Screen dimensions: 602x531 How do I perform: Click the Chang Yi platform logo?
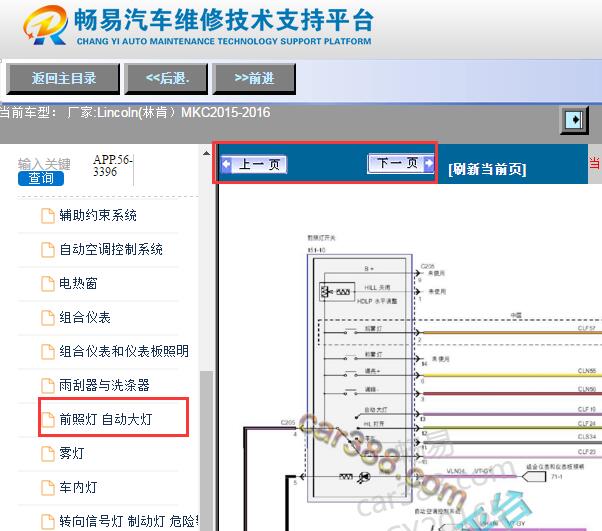click(45, 25)
